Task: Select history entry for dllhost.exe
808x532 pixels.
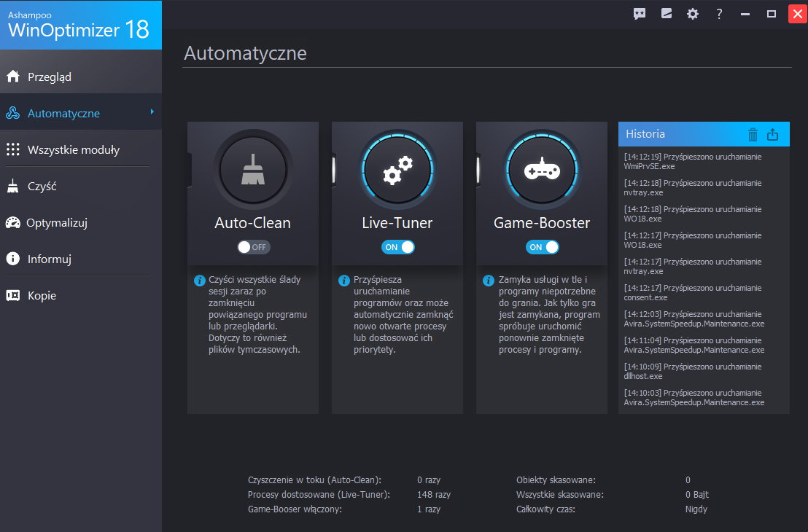Action: point(693,372)
